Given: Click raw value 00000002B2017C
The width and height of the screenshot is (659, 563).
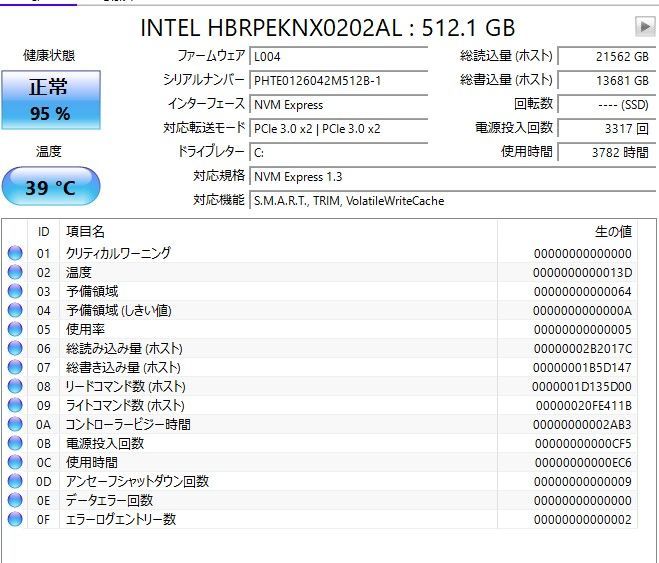Looking at the screenshot, I should pyautogui.click(x=583, y=349).
